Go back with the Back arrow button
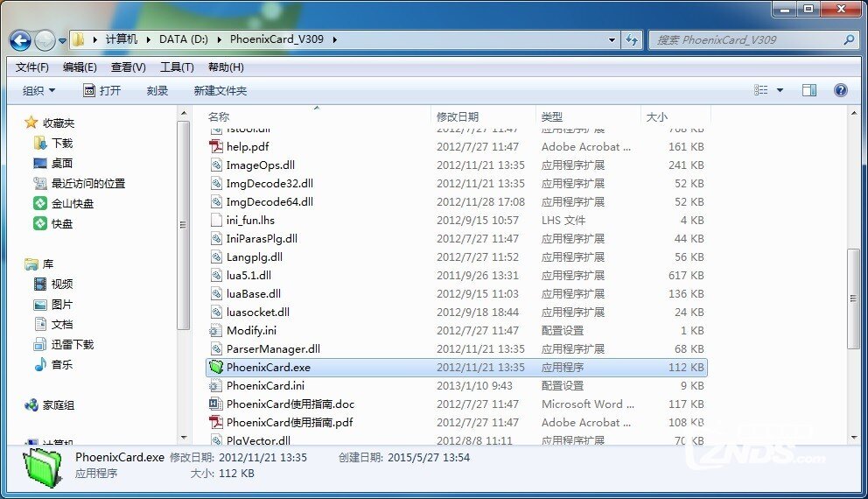 pos(21,40)
